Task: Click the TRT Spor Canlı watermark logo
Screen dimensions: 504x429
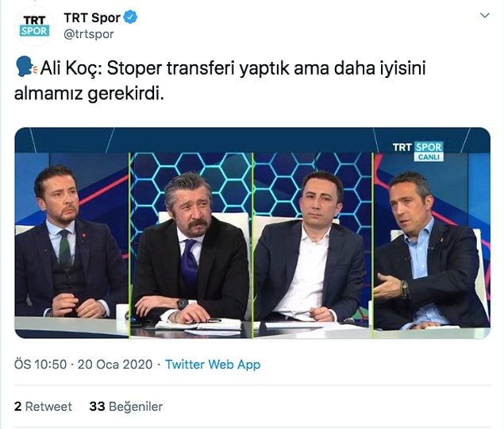Action: click(x=418, y=151)
